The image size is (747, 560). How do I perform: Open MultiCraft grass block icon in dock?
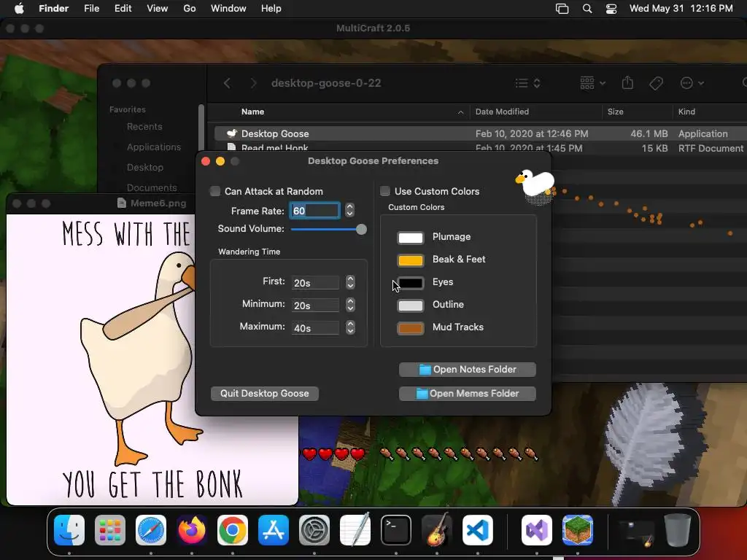[x=578, y=530]
